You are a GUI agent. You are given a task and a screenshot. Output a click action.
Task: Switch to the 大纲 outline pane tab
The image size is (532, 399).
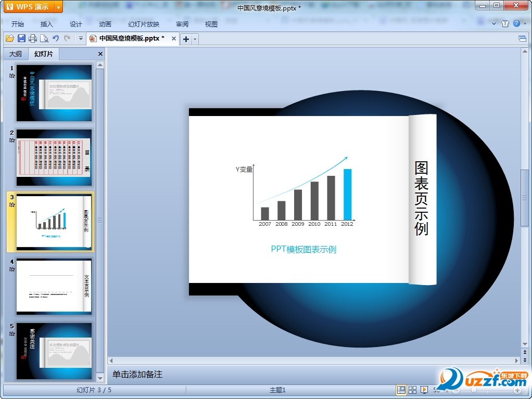point(16,54)
